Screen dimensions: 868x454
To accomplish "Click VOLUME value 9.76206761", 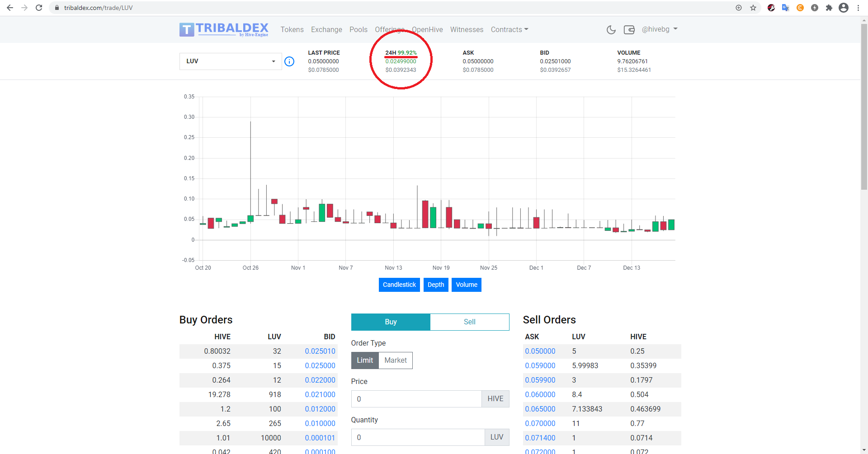I will click(x=632, y=61).
